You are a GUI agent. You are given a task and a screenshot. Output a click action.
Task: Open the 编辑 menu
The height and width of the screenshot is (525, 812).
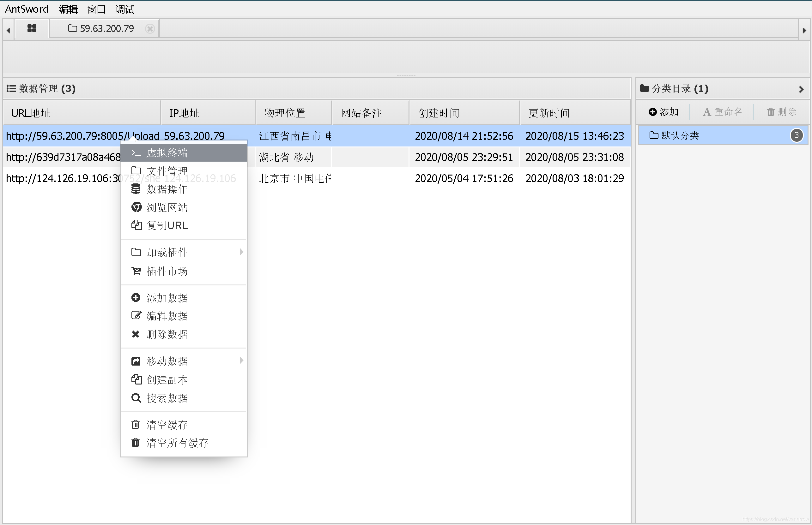click(68, 9)
